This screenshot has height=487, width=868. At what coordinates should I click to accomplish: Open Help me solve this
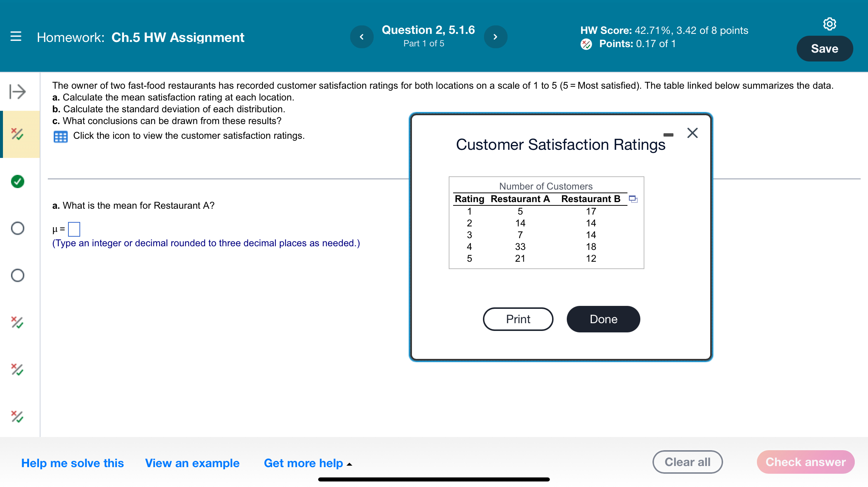click(x=72, y=463)
